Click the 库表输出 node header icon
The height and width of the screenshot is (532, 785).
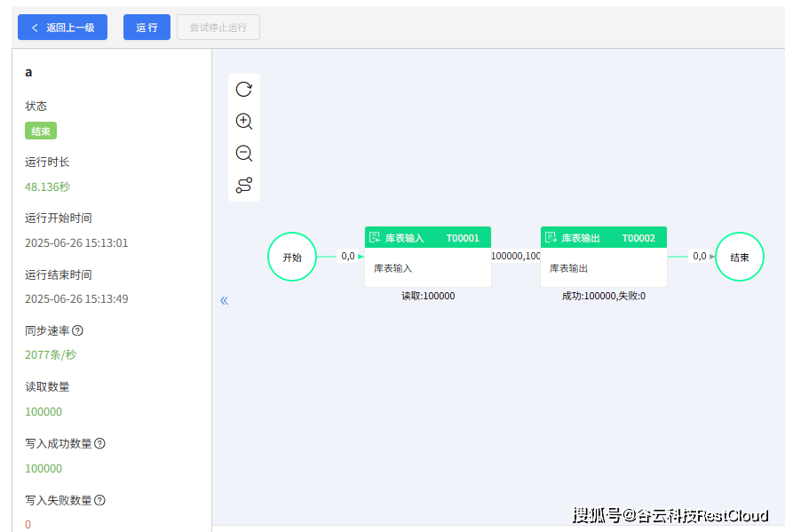551,238
